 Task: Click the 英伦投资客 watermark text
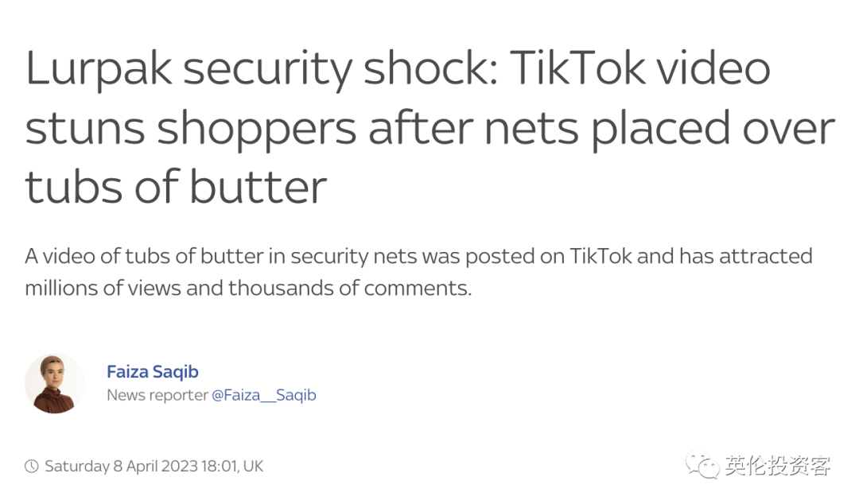(x=778, y=466)
